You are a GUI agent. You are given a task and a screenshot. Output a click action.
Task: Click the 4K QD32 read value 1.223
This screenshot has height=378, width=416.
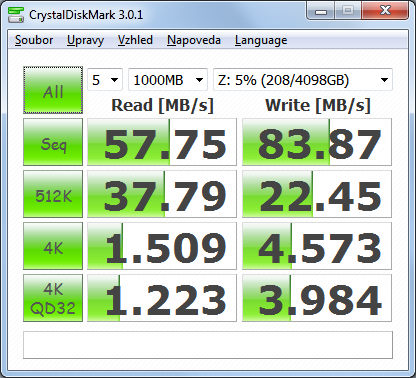pos(162,298)
